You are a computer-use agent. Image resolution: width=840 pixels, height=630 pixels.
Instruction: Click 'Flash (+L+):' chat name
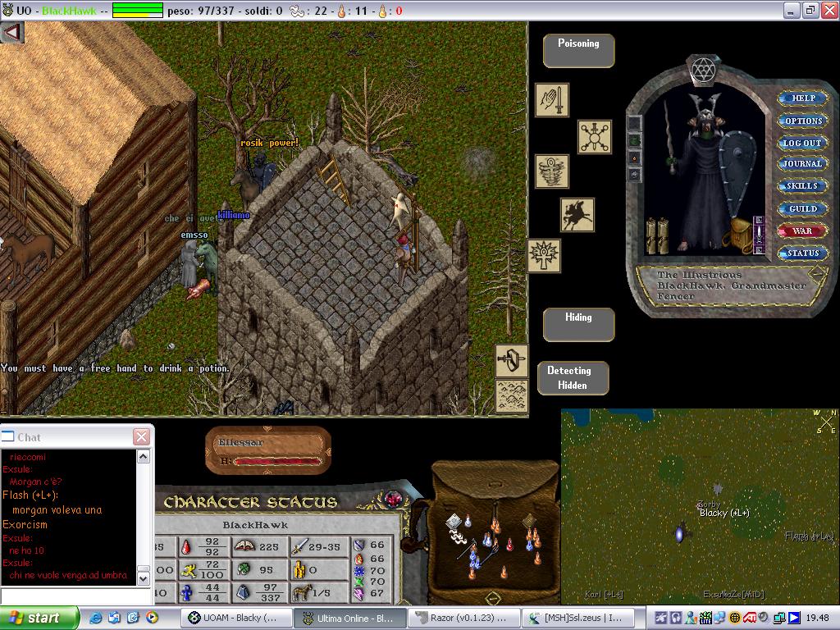[30, 495]
